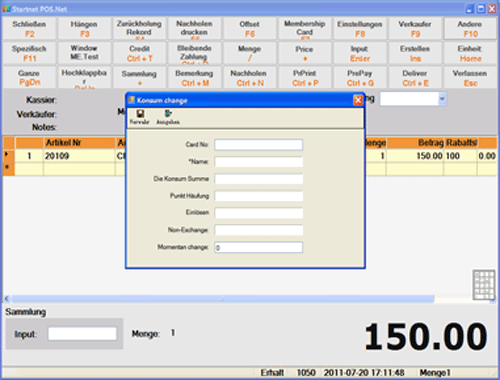Viewport: 500px width, 380px height.
Task: Click the horizontal scrollbar left arrow
Action: tap(7, 298)
